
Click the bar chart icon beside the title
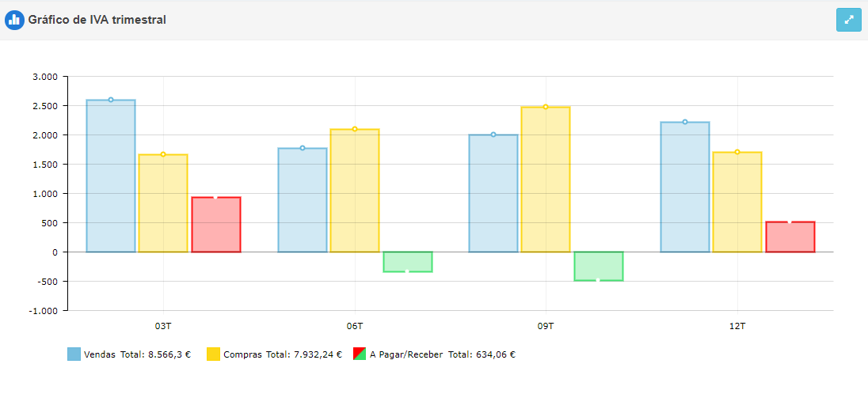pos(14,20)
